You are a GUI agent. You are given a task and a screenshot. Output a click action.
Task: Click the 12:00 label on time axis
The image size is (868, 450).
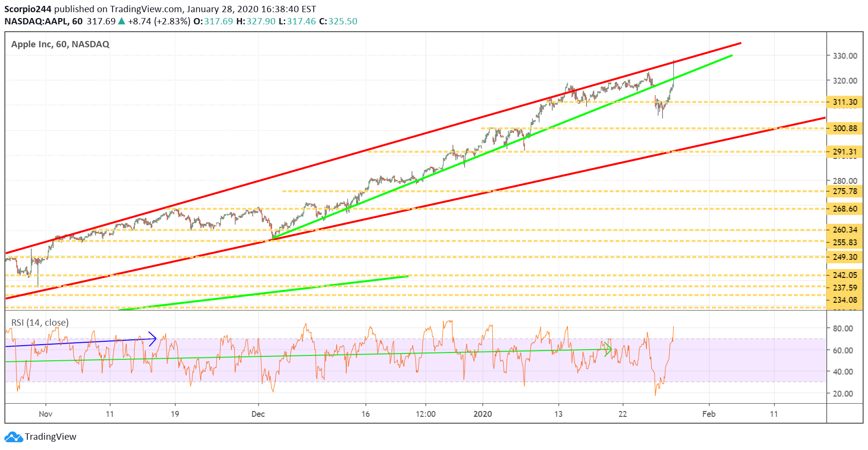(425, 414)
